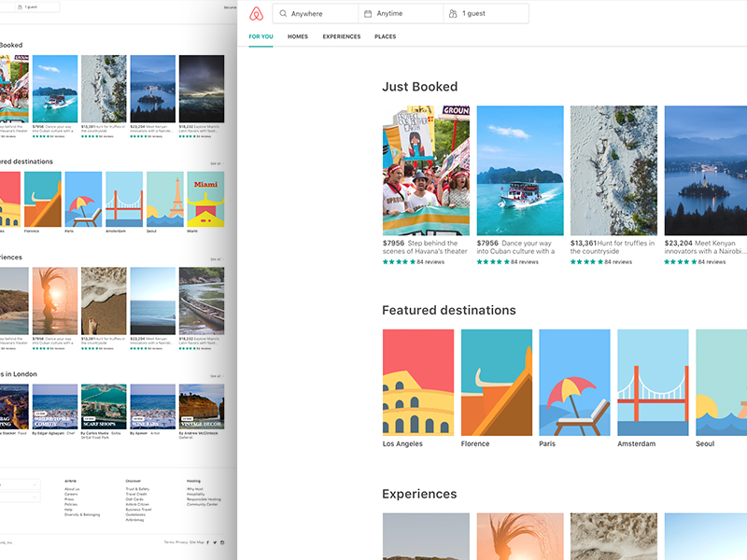Click the Anywhere location field text

[307, 14]
